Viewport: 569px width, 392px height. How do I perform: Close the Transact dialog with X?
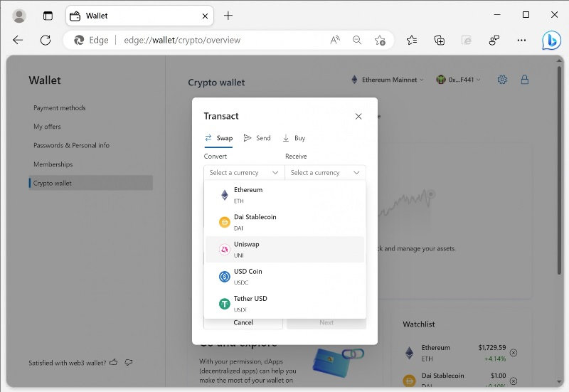(358, 116)
